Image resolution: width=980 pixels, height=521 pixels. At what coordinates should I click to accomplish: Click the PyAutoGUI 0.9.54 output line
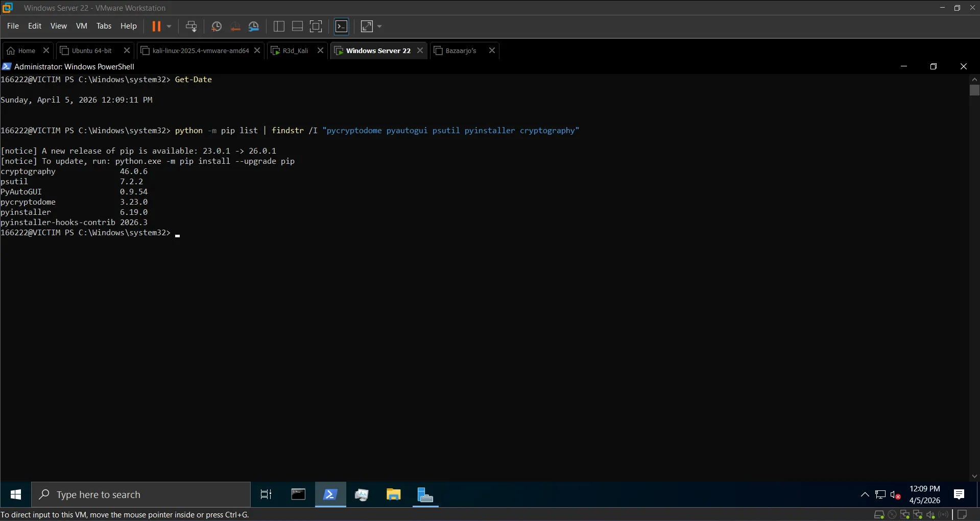click(x=74, y=192)
